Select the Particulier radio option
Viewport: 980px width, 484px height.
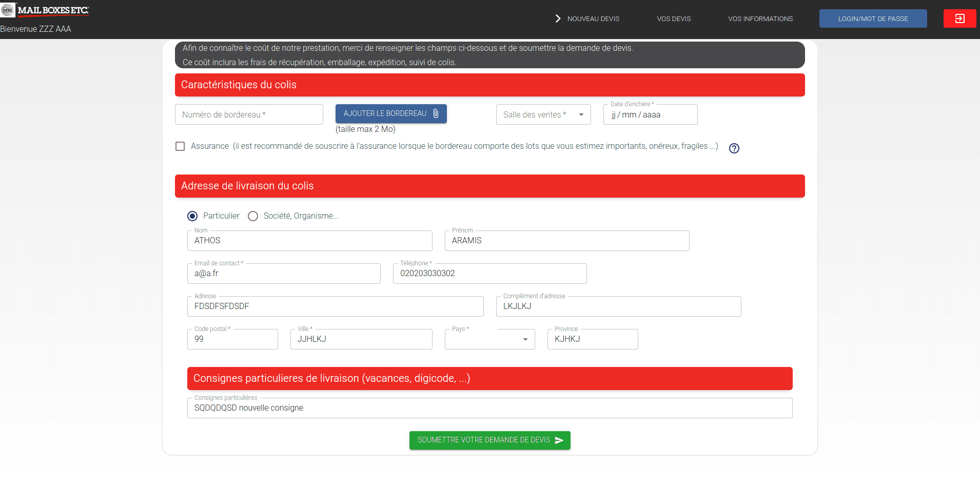192,216
